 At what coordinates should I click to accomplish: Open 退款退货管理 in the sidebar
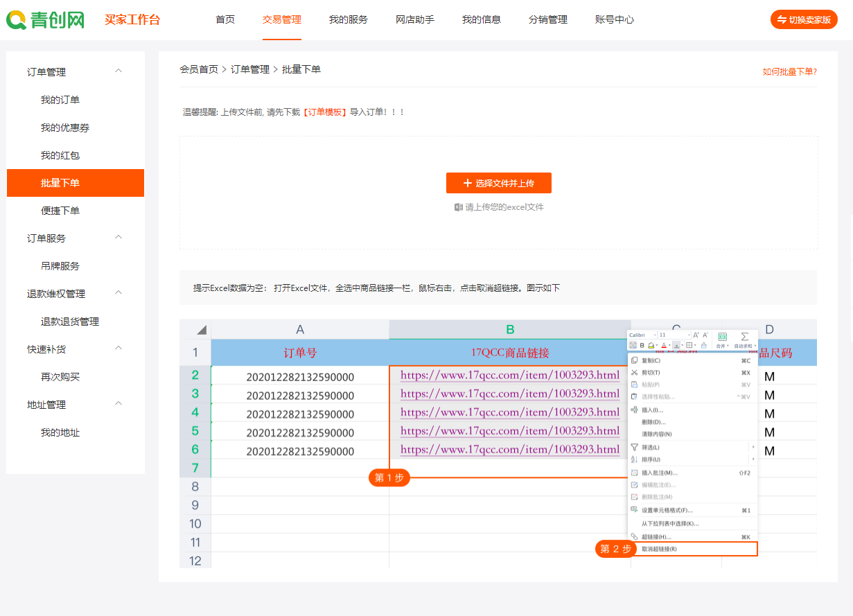point(70,322)
